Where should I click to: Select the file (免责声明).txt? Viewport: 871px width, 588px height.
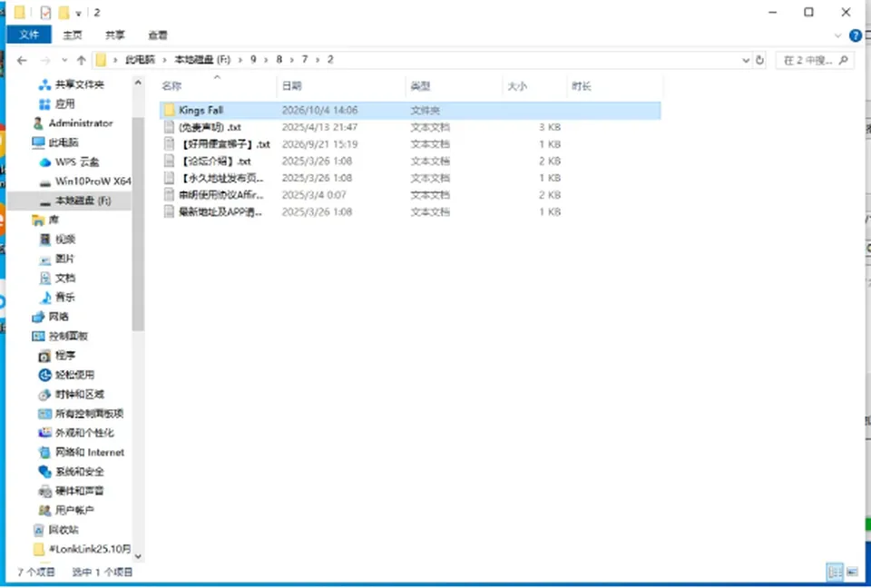[x=410, y=127]
